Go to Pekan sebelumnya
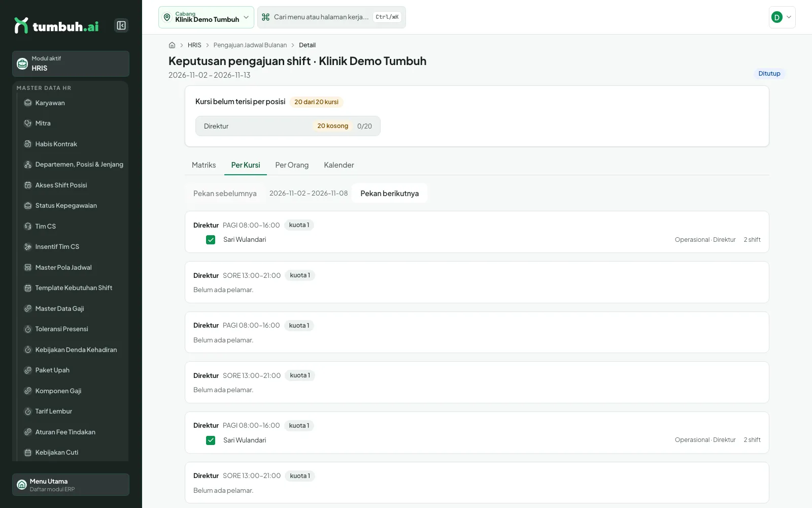 (225, 194)
